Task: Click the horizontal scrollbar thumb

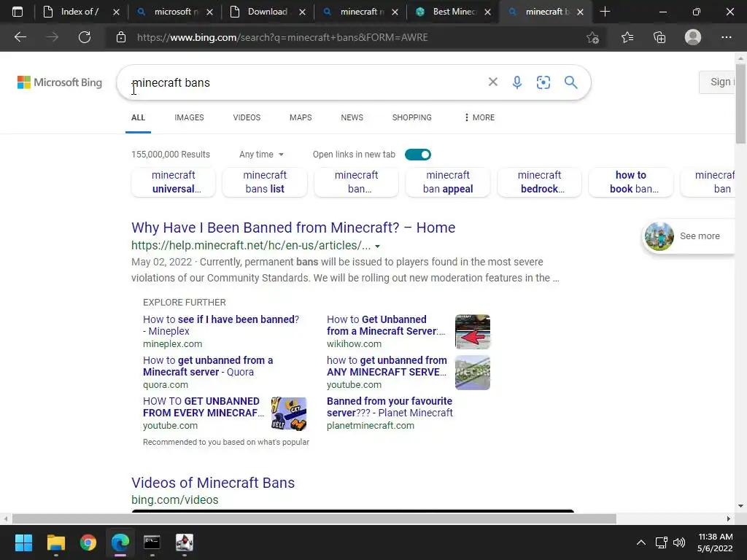Action: (314, 518)
